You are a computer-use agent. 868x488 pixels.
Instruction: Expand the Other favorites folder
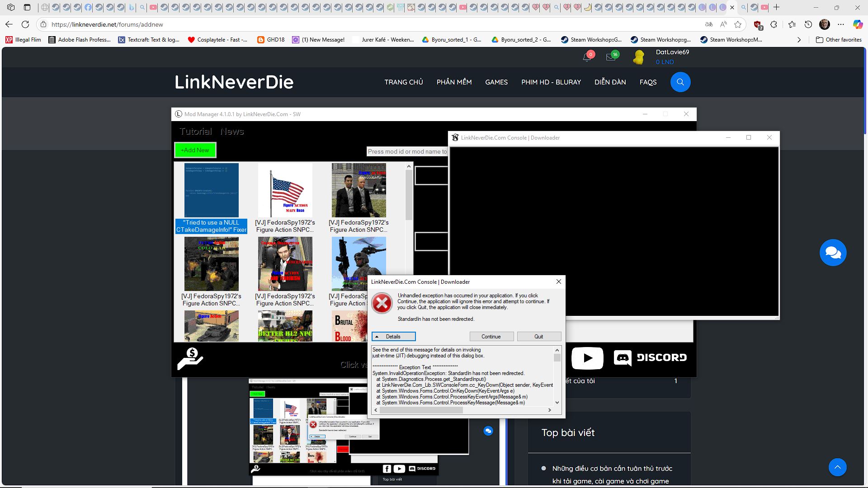pos(839,39)
